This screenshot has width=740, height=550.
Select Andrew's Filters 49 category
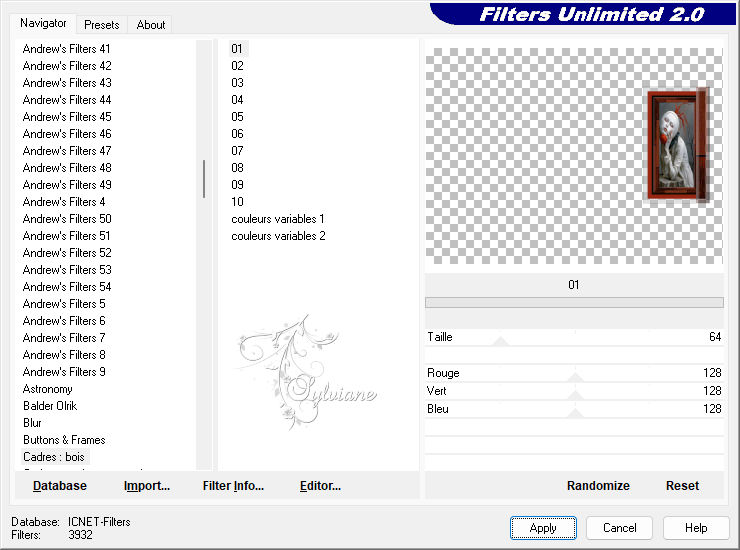coord(67,185)
